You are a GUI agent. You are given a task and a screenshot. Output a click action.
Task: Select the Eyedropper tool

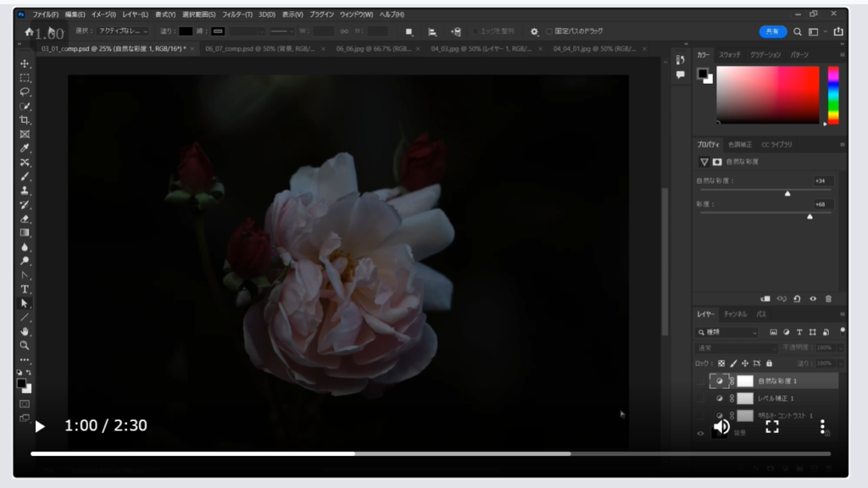(x=25, y=148)
